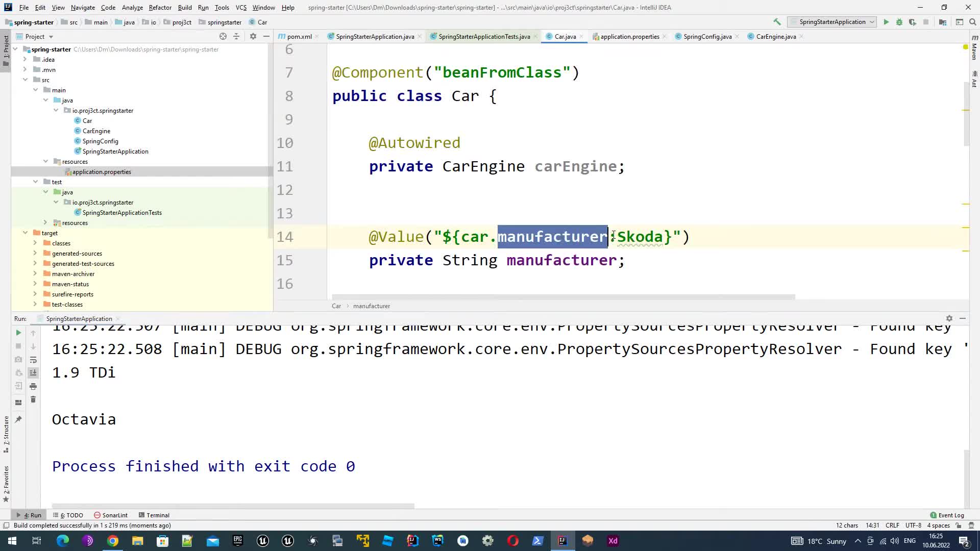Toggle the Favorites side tool window

coord(6,484)
